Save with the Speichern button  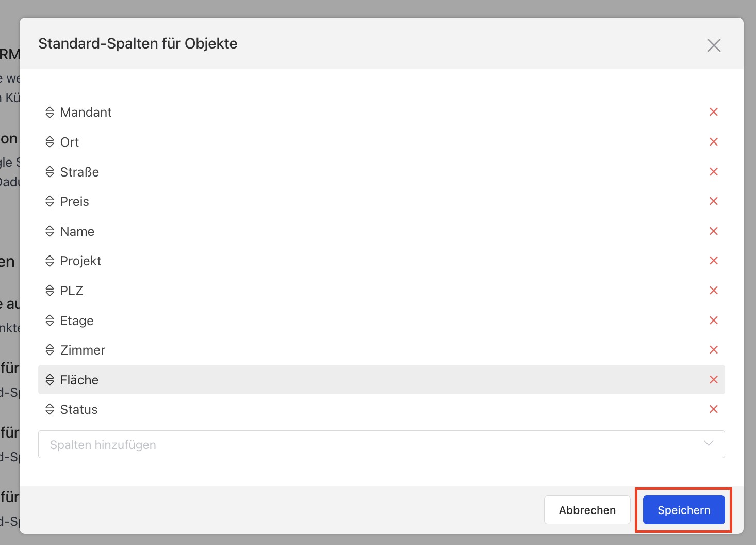684,510
